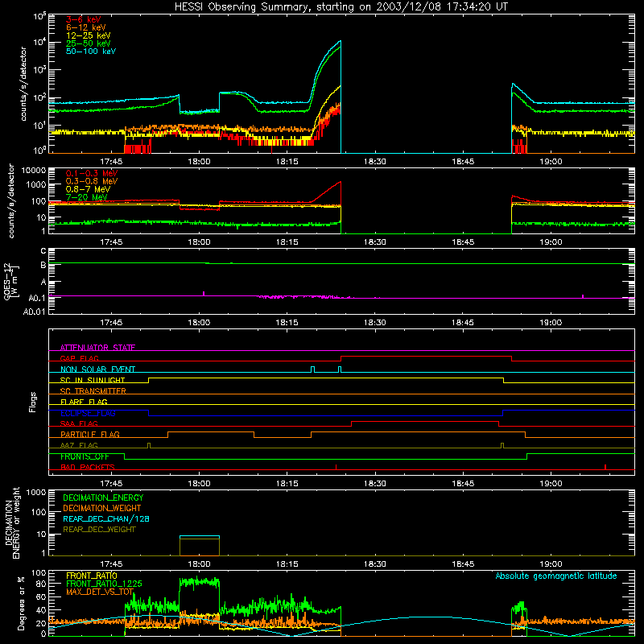The width and height of the screenshot is (644, 644).
Task: Click the 19:00 tick label under decimation panel
Action: click(x=551, y=564)
